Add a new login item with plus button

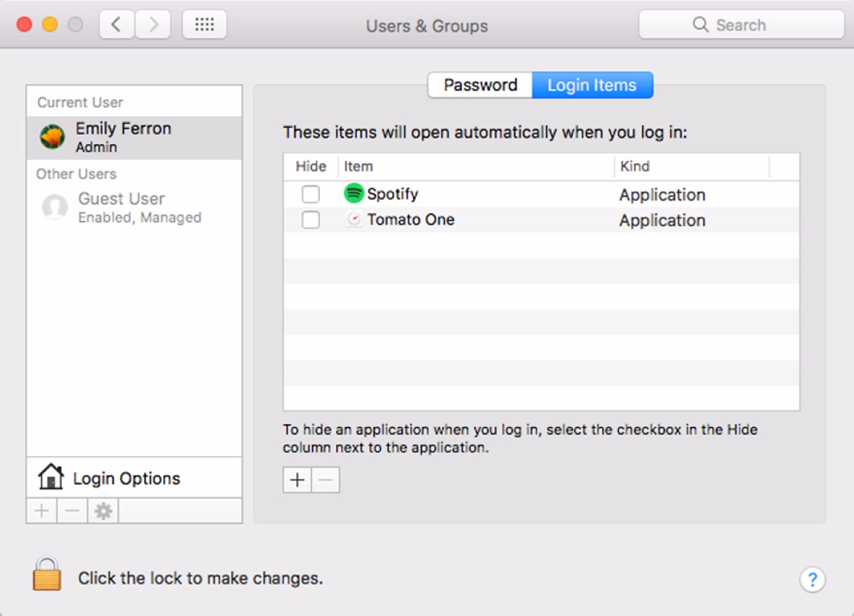click(297, 479)
